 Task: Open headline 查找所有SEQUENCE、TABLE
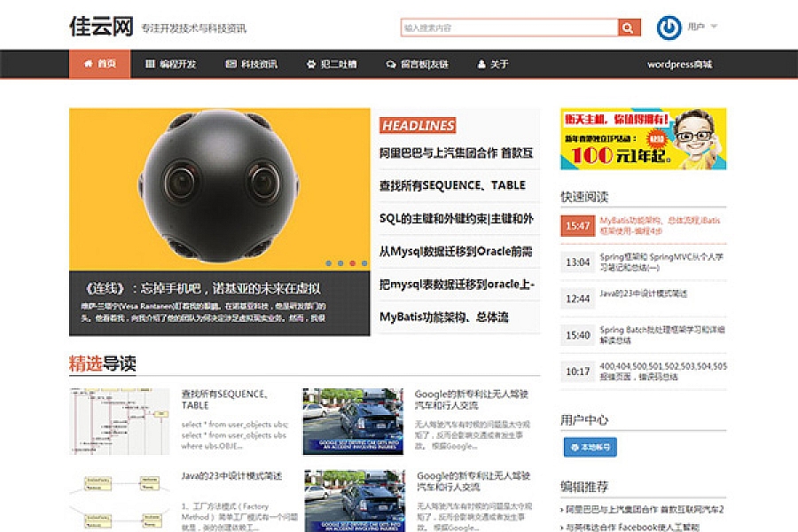point(452,185)
